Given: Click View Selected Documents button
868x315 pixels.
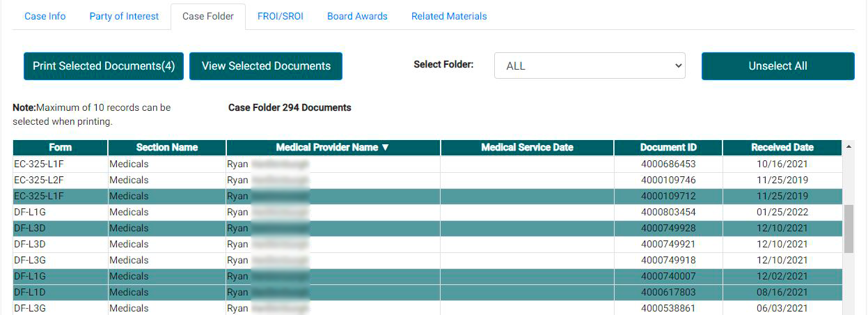Looking at the screenshot, I should (x=266, y=66).
